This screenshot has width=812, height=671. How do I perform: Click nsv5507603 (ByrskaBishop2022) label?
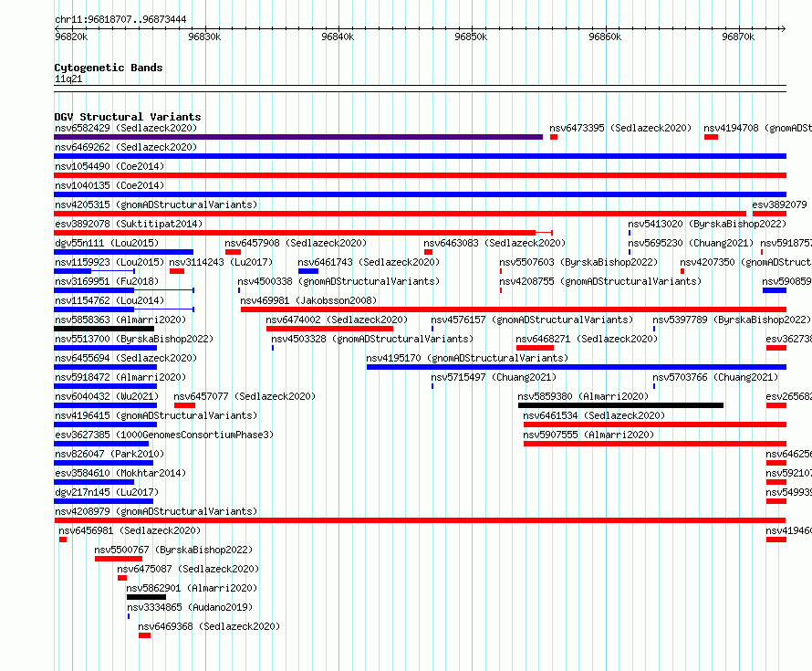pyautogui.click(x=578, y=262)
